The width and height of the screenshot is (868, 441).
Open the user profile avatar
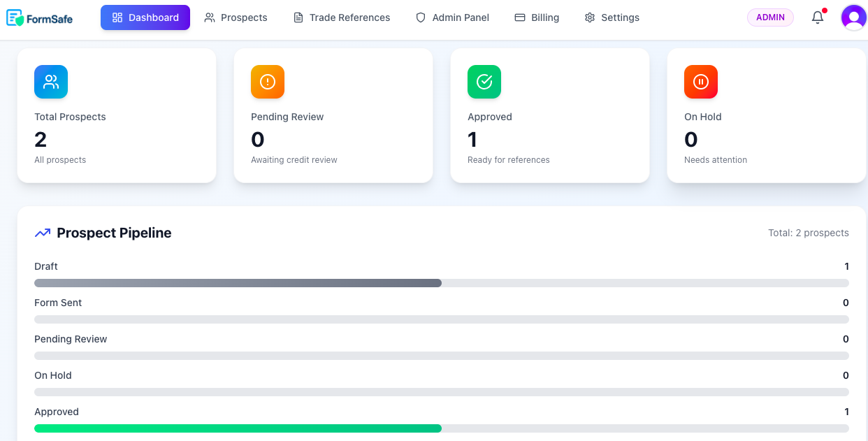(x=853, y=17)
